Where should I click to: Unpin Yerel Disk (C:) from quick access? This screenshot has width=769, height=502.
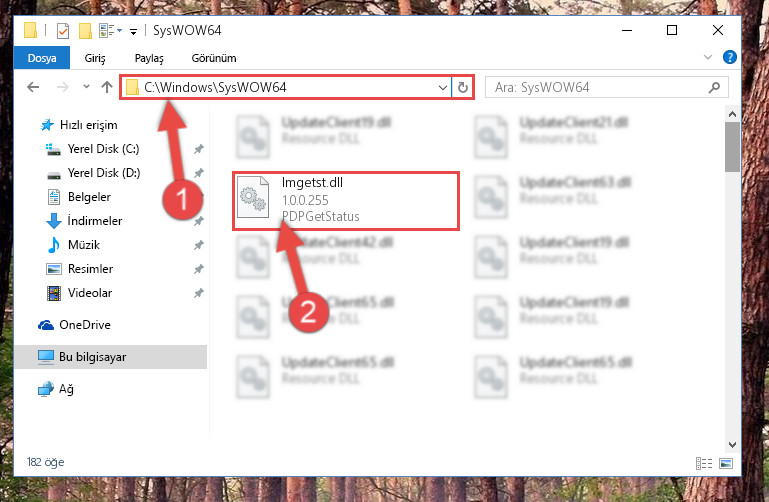coord(199,149)
